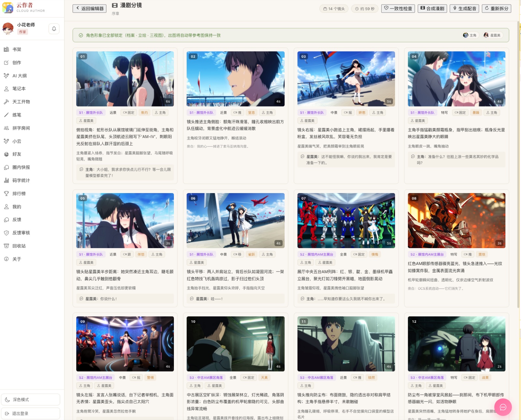This screenshot has width=521, height=420.
Task: Open storyboard shot 01 thumbnail
Action: [125, 79]
